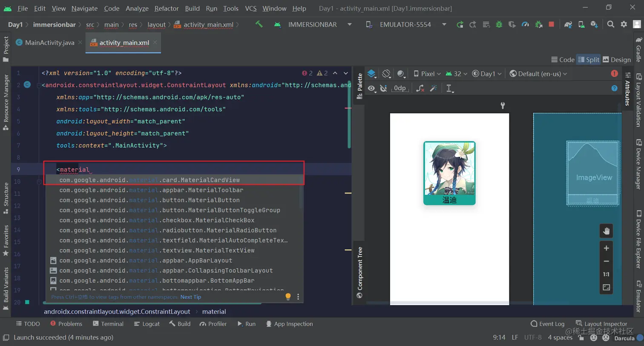Open the Night Mode dropdown
The image size is (644, 346).
(x=401, y=74)
